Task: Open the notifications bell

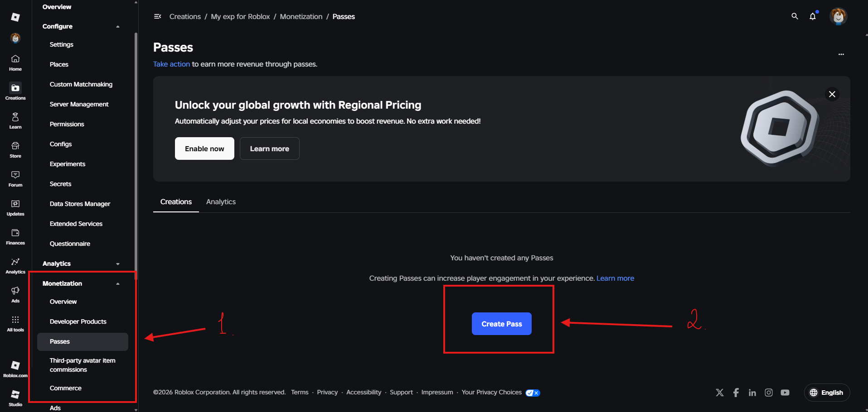Action: [x=813, y=16]
